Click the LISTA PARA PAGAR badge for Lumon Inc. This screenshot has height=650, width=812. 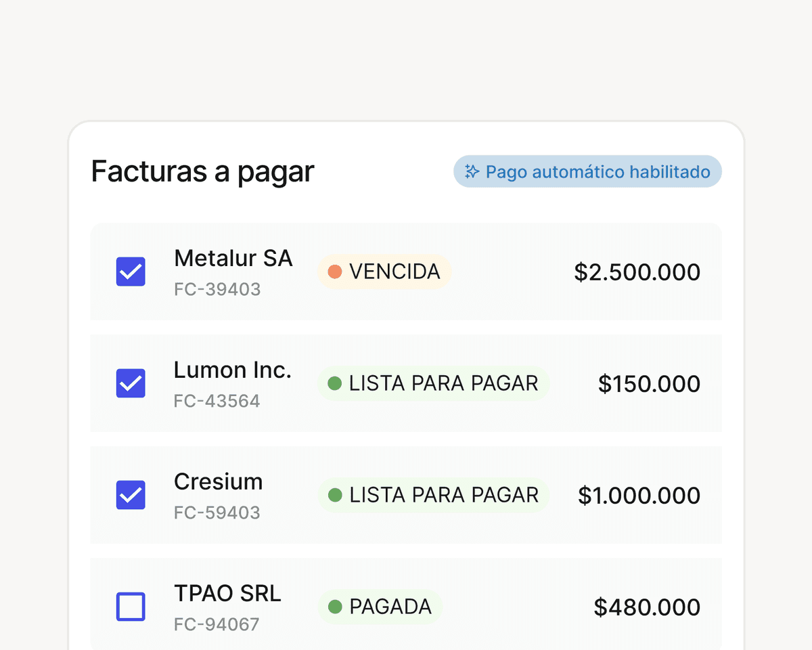pos(433,383)
